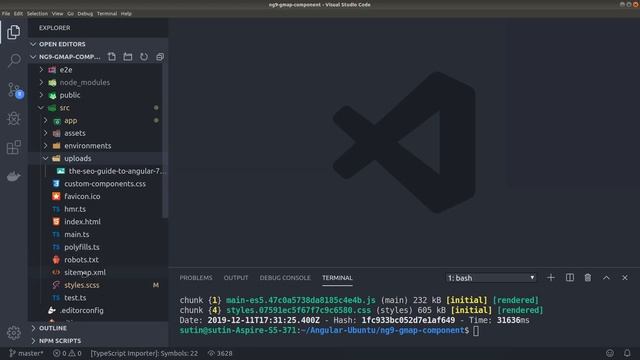
Task: Switch to the Problems tab
Action: tap(196, 278)
